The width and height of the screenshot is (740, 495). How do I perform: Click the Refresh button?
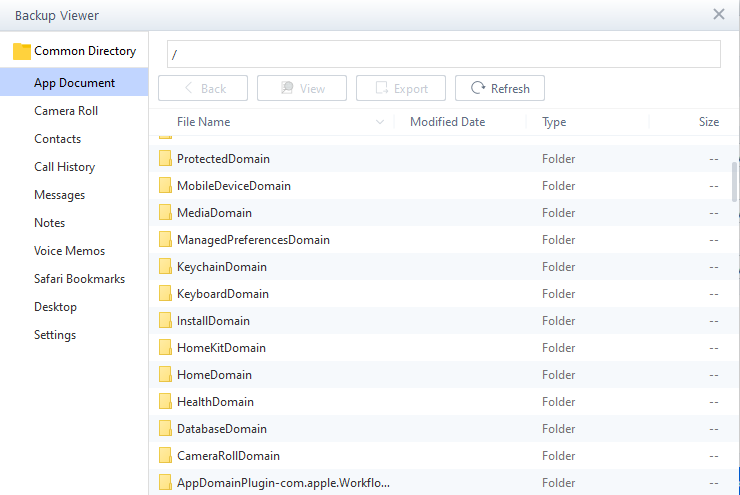pos(500,88)
